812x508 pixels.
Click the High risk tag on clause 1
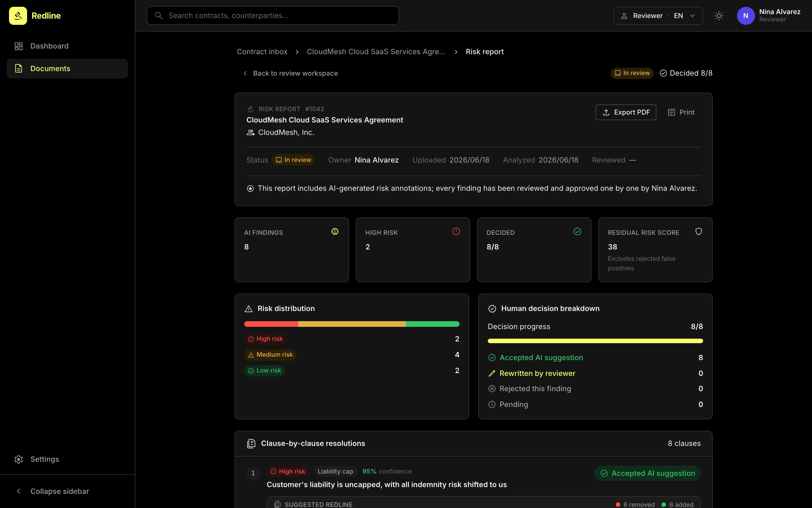click(288, 471)
